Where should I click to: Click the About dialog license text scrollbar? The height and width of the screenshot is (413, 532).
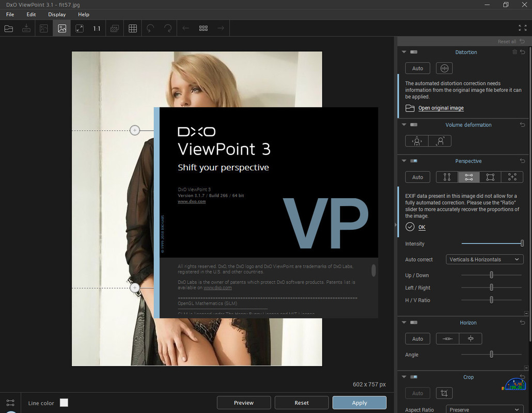pos(373,270)
